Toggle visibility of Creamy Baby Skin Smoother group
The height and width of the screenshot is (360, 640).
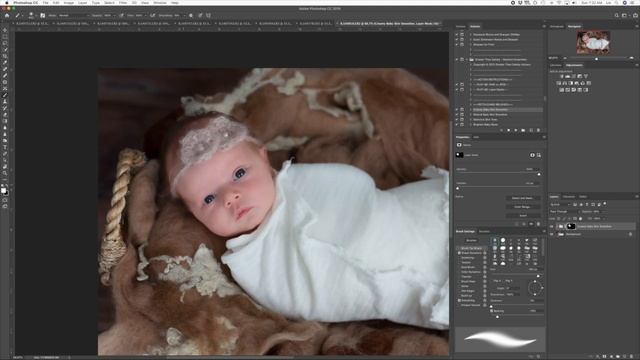(551, 227)
